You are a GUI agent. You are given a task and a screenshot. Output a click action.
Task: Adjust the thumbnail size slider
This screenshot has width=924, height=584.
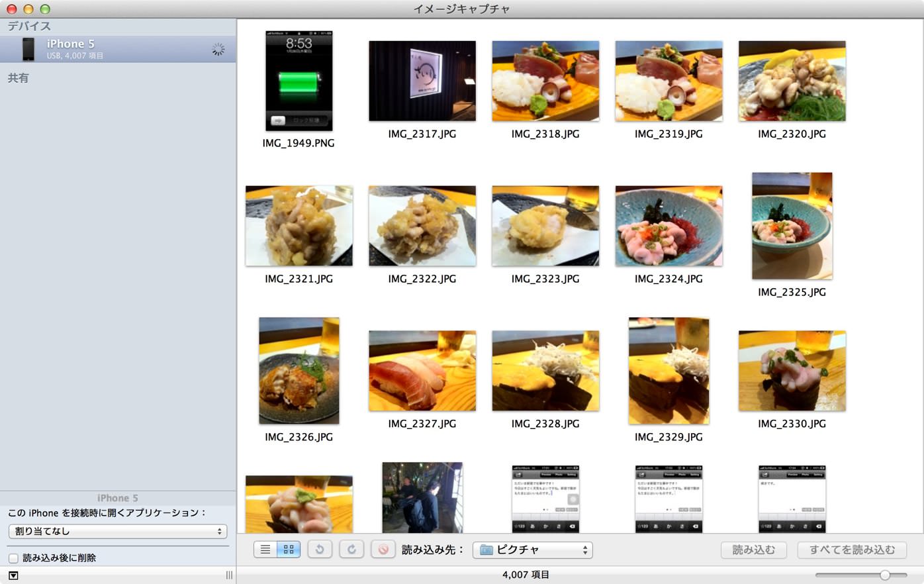[885, 575]
